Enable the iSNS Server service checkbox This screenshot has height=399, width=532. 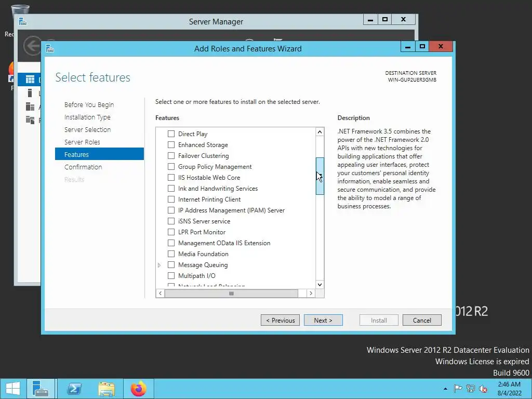[x=171, y=221]
